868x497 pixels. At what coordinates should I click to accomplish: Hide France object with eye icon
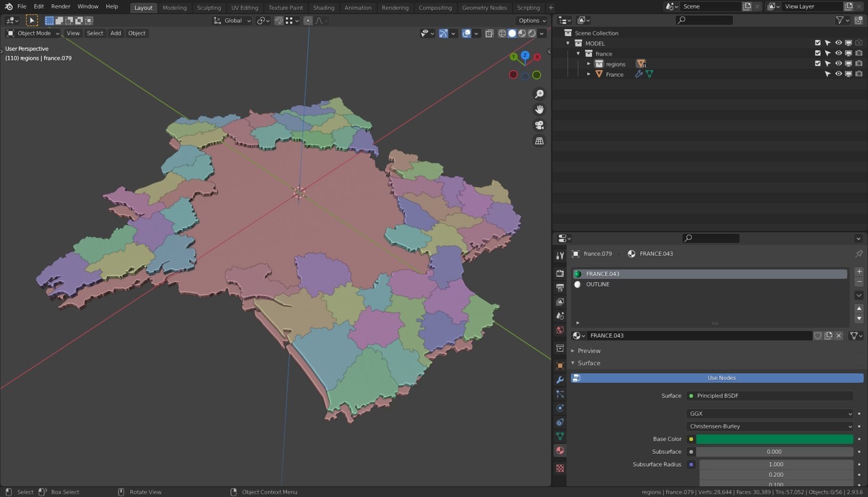[838, 74]
